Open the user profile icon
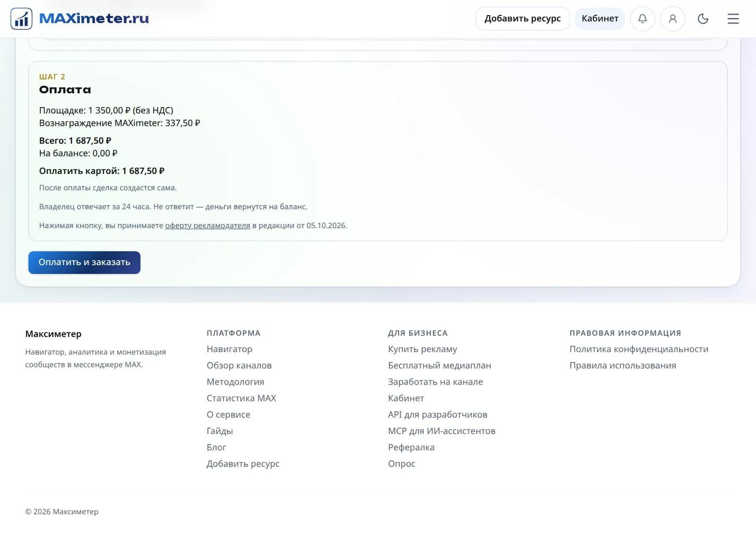 pos(673,19)
